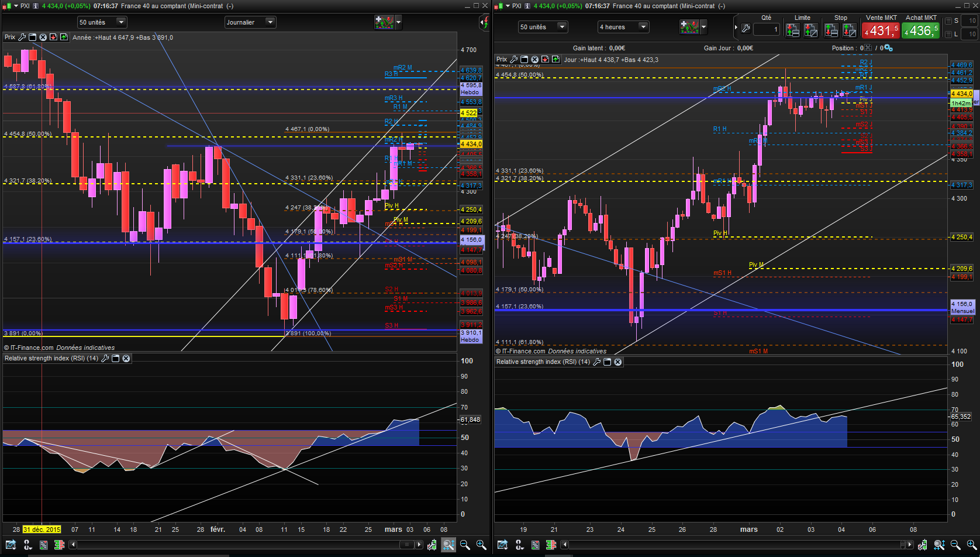Zoom out horizontally in right chart
980x557 pixels.
[x=955, y=545]
